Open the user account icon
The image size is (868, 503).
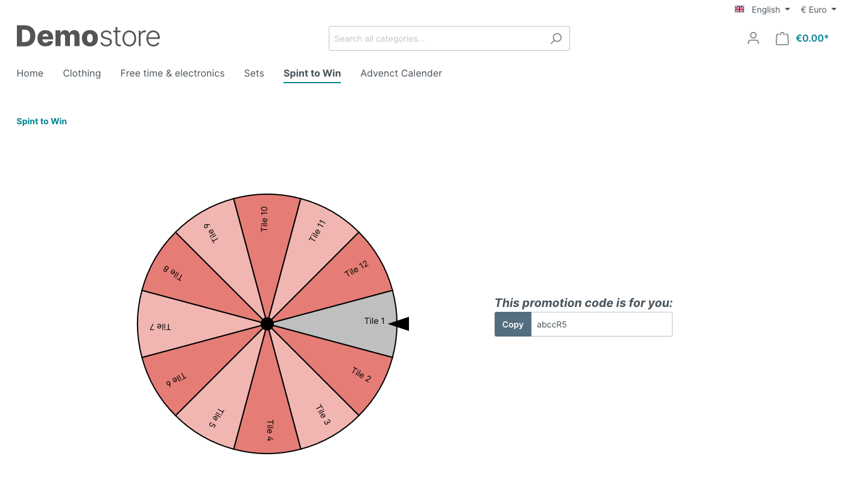click(x=753, y=39)
